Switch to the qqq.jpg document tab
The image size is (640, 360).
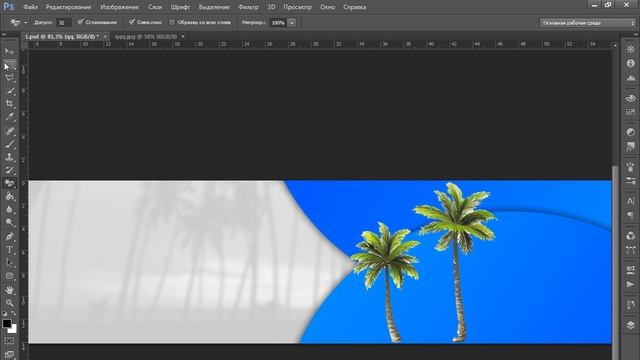(x=146, y=37)
